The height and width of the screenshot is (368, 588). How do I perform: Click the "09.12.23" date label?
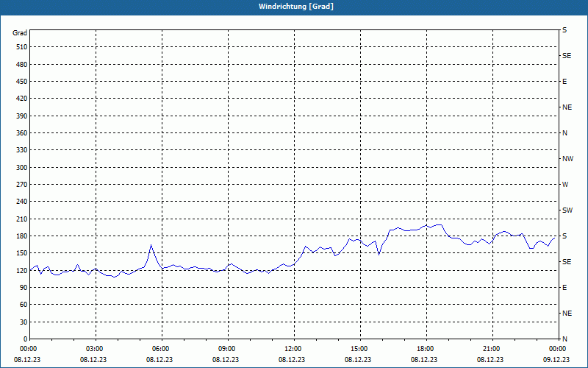556,359
